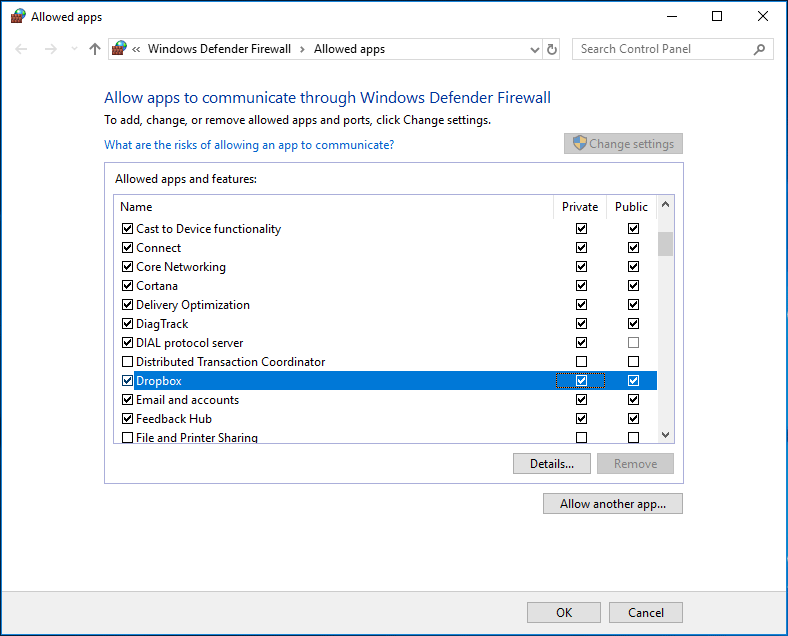Check Distributed Transaction Coordinator name checkbox
Screen dimensions: 788x636
pyautogui.click(x=128, y=362)
